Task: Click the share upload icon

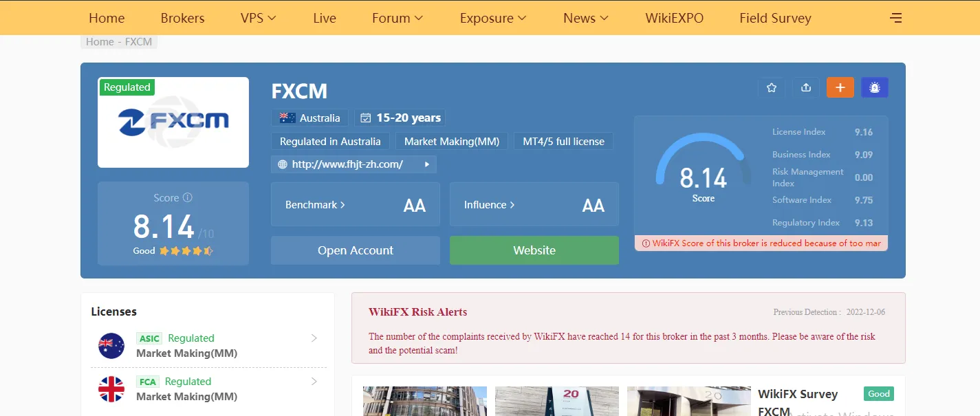Action: (806, 87)
